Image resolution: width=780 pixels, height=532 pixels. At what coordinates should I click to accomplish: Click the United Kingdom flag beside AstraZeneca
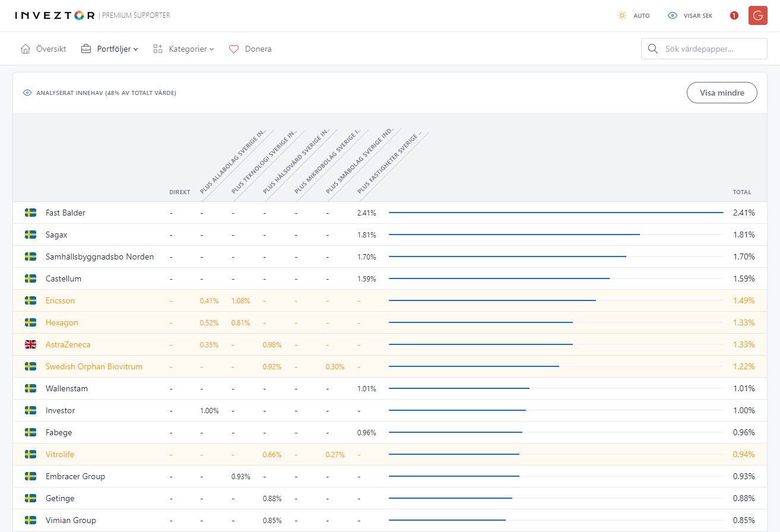click(31, 344)
